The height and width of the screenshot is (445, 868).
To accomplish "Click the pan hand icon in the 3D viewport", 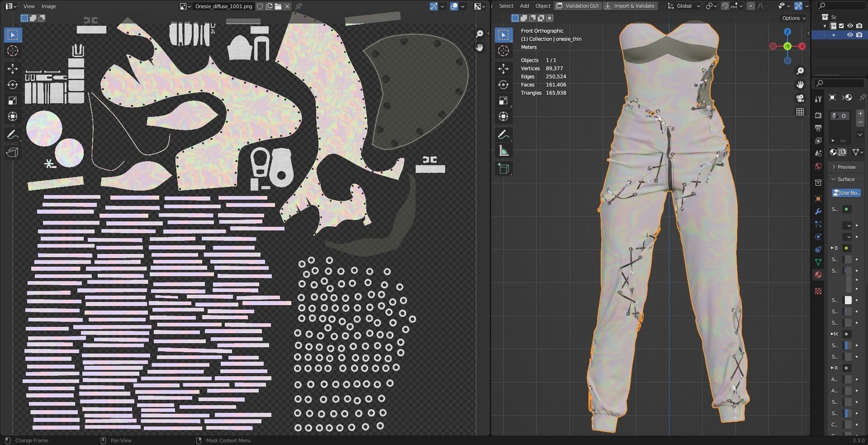I will [800, 85].
